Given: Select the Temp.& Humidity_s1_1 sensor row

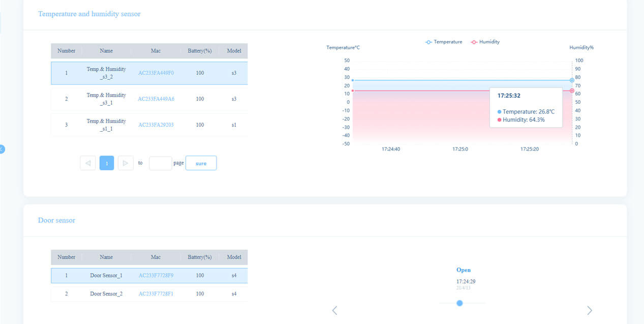Looking at the screenshot, I should (106, 125).
